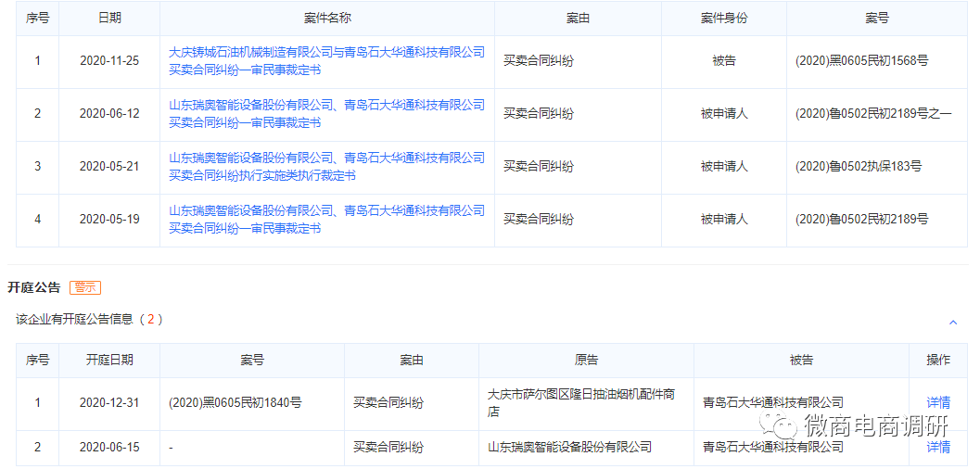Click plaintiff 山东瑞奥智能设备股份有限公司 in hearing table
This screenshot has height=469, width=980.
point(569,447)
